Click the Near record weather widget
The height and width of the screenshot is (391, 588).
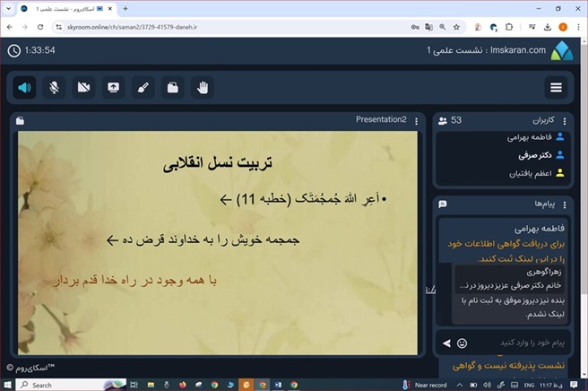[425, 385]
